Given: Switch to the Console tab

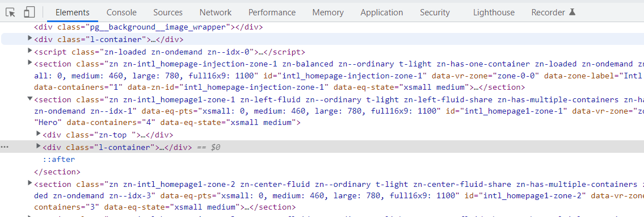Looking at the screenshot, I should click(121, 12).
